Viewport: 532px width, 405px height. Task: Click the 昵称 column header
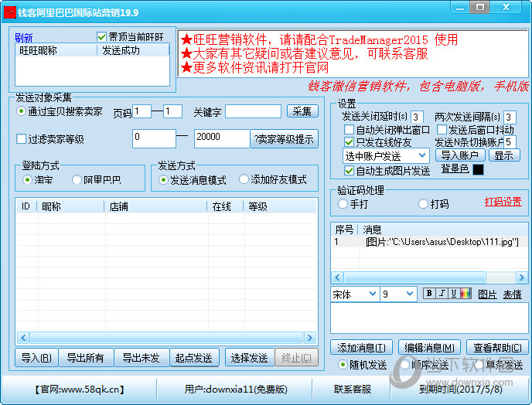[x=70, y=206]
